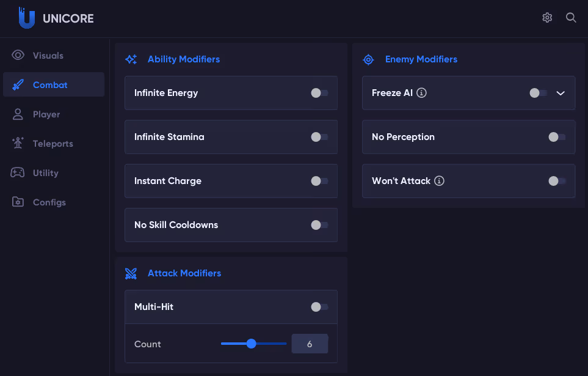Click the Multi-Hit Count slider handle
This screenshot has height=376, width=588.
251,344
